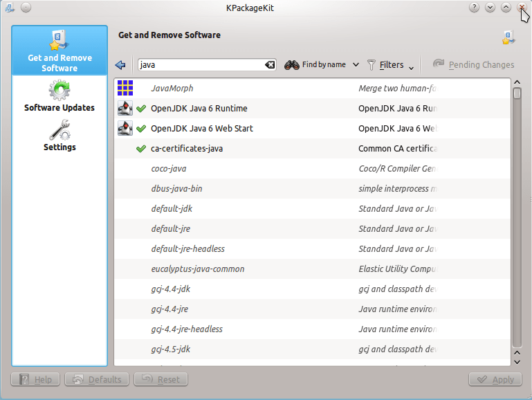Select OpenJDK Java 6 Web Start package name
This screenshot has width=532, height=400.
pos(202,129)
